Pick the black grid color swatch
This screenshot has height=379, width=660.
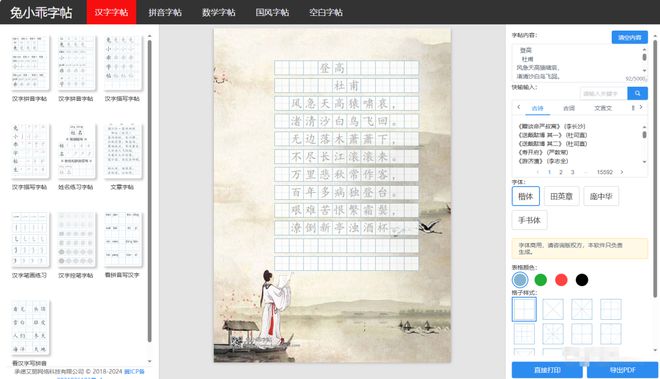point(582,280)
